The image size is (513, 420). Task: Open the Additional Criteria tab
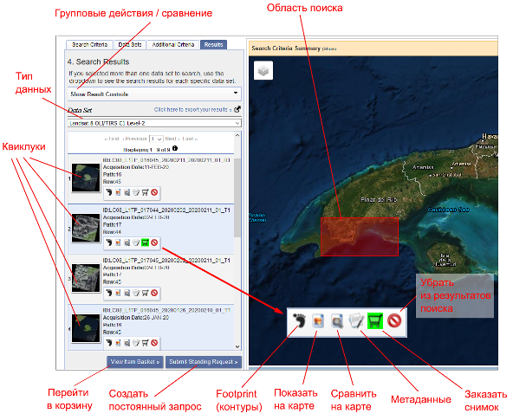(x=173, y=45)
